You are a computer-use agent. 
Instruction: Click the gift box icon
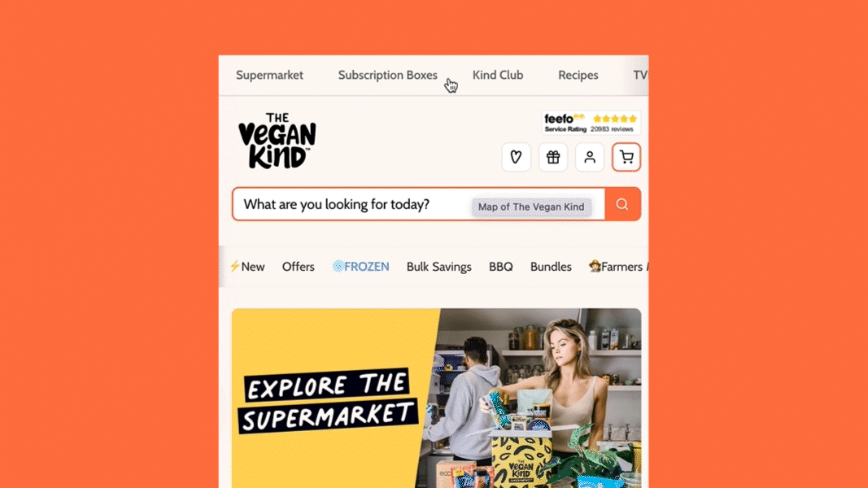[x=552, y=157]
